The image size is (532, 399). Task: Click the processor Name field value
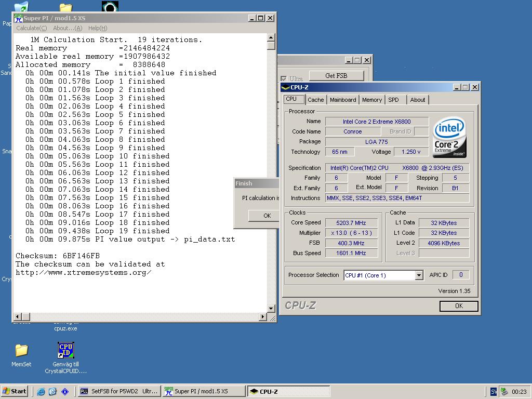pos(377,122)
